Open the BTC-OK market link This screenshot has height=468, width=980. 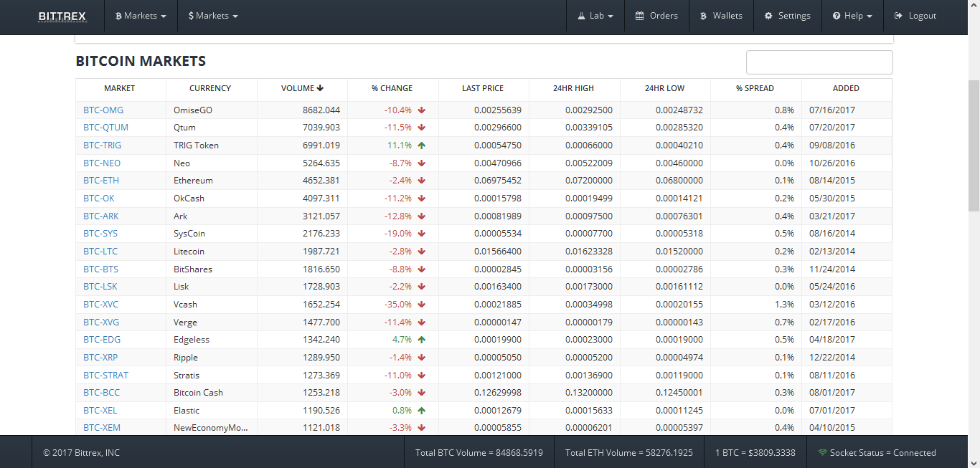pos(98,198)
